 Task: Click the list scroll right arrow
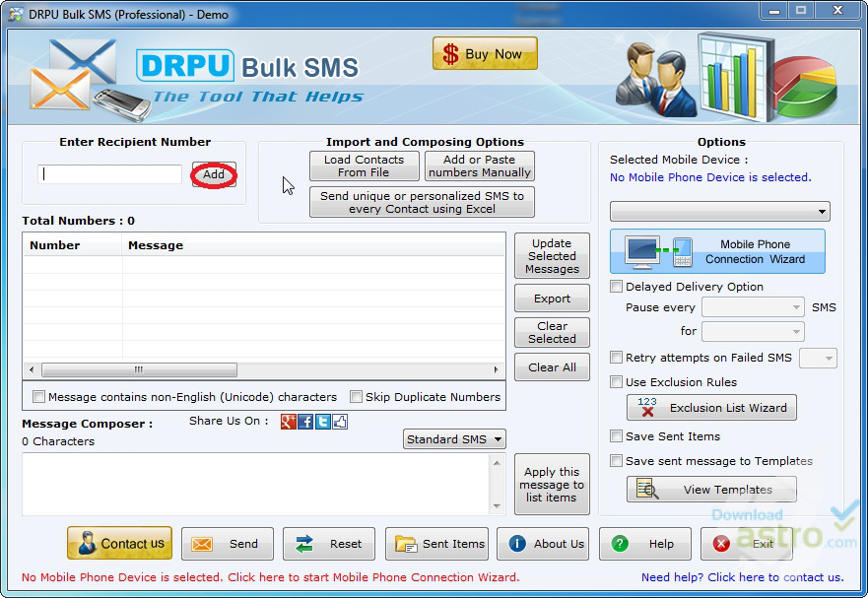click(496, 369)
